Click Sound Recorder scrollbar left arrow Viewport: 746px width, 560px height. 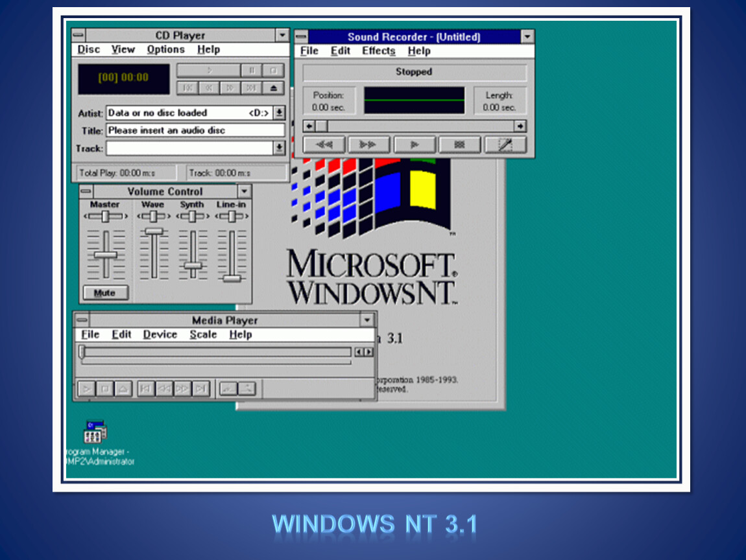click(309, 126)
